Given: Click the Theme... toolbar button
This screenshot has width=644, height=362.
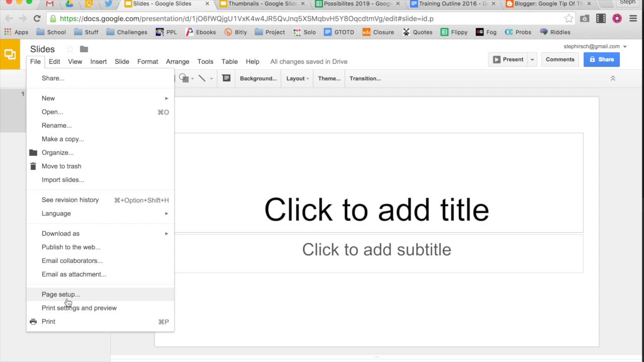Looking at the screenshot, I should (329, 78).
